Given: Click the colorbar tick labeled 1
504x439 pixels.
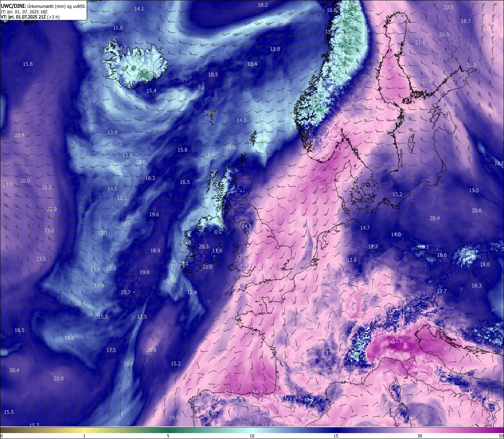Looking at the screenshot, I should point(84,435).
